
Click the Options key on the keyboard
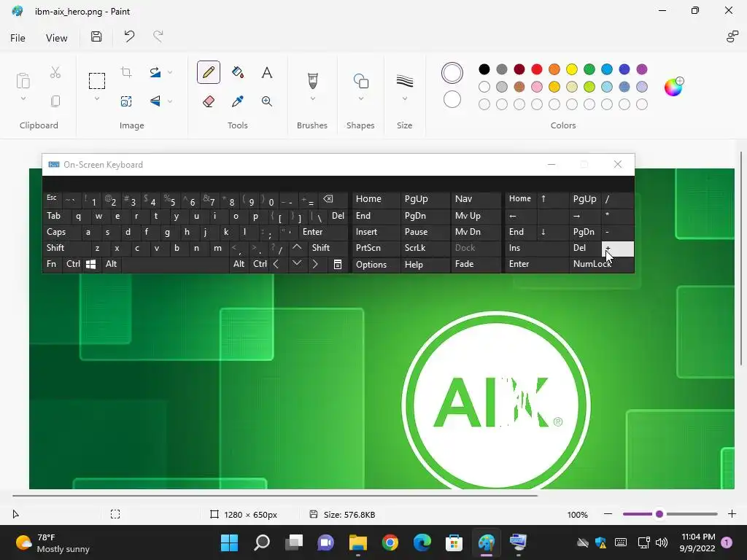[x=376, y=264]
